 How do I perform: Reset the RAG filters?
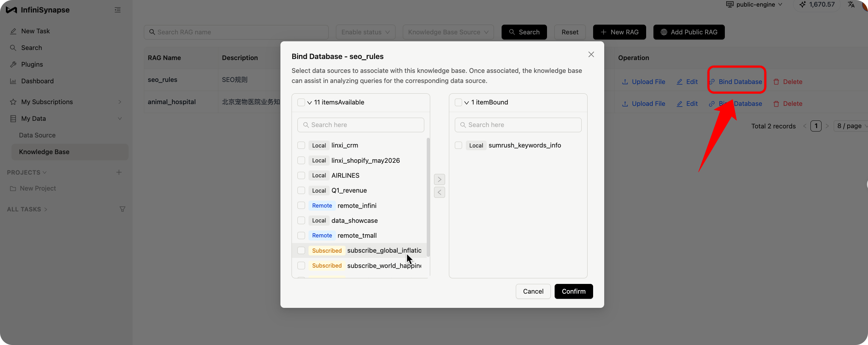coord(570,32)
